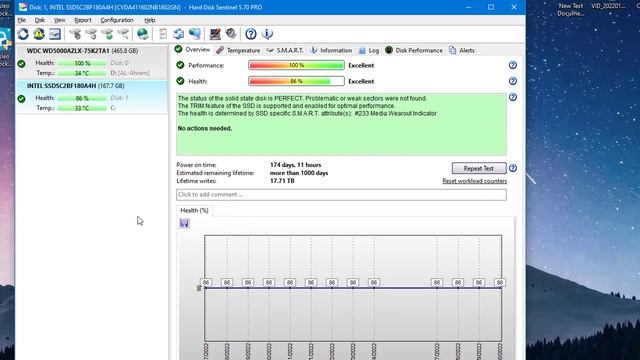Click first 86 marker on health graph
The width and height of the screenshot is (640, 360).
tap(206, 282)
